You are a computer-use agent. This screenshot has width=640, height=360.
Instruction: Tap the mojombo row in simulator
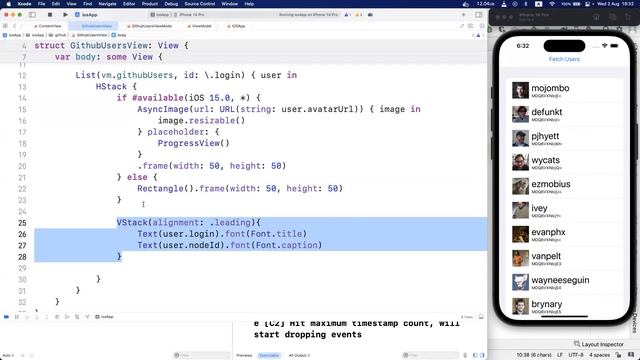click(564, 90)
